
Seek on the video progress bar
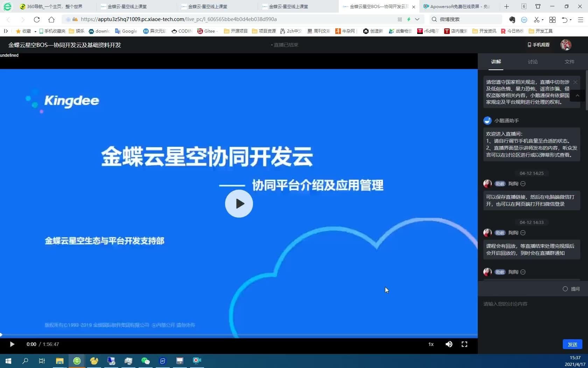tap(239, 335)
